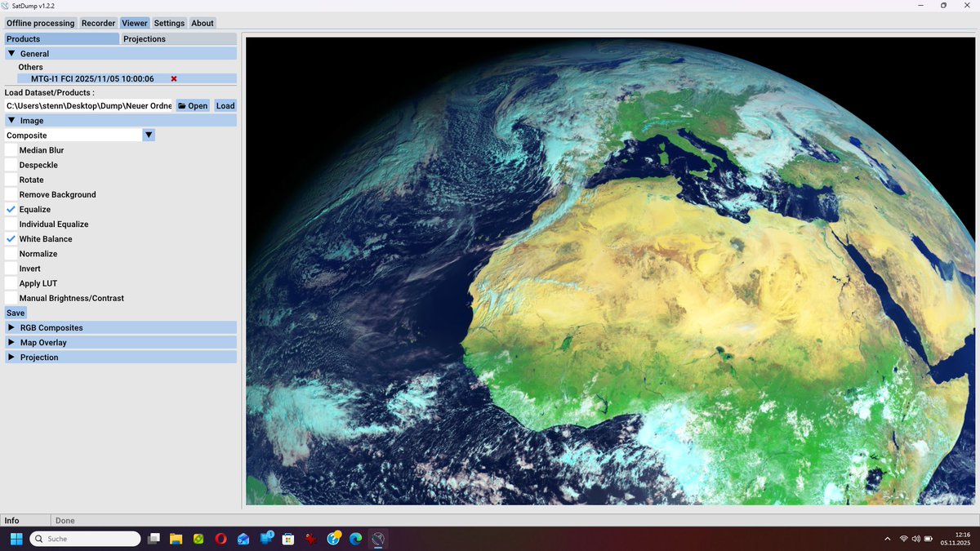
Task: Enable the Rotate checkbox
Action: point(11,180)
